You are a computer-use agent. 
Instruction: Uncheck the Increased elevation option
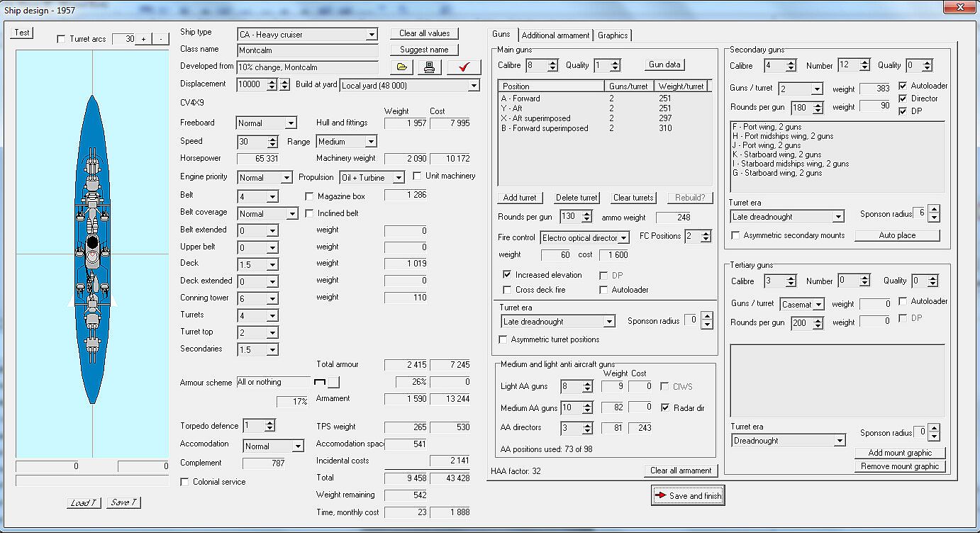pyautogui.click(x=507, y=275)
